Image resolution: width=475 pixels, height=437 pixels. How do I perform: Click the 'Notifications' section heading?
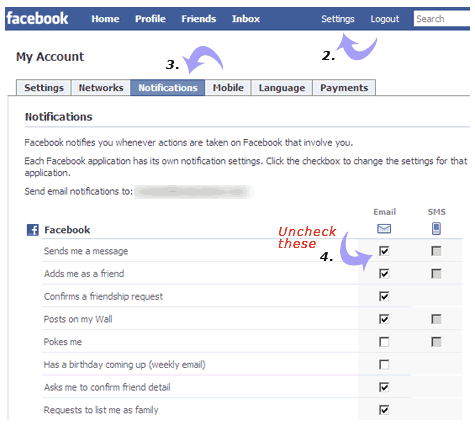pos(59,117)
